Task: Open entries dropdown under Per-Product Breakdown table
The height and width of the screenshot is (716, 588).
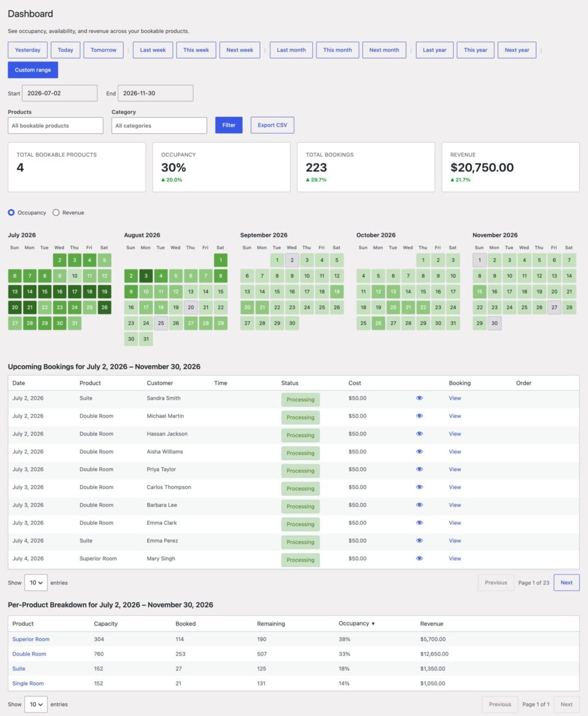Action: 36,704
